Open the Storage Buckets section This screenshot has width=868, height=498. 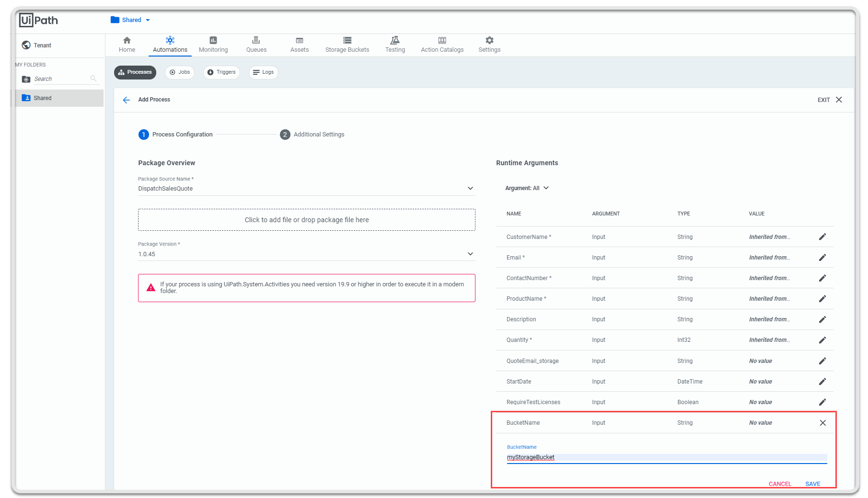click(347, 45)
